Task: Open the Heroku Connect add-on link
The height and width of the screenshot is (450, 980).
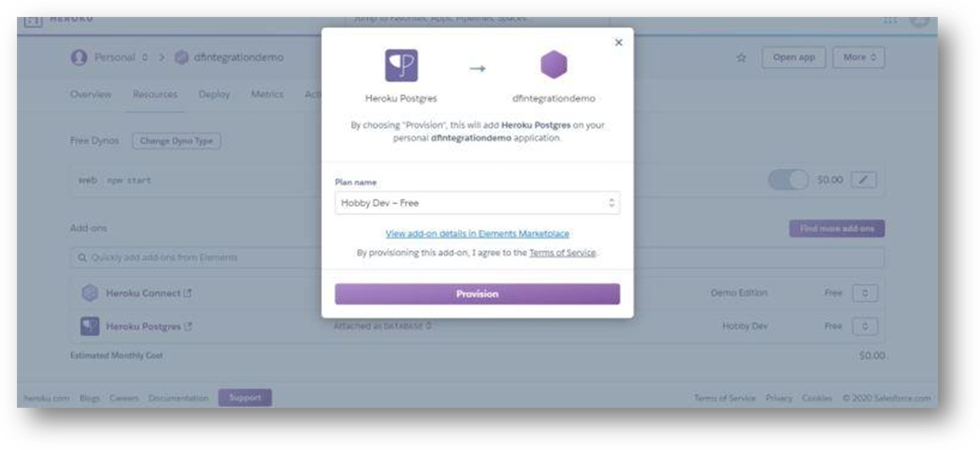Action: (149, 293)
